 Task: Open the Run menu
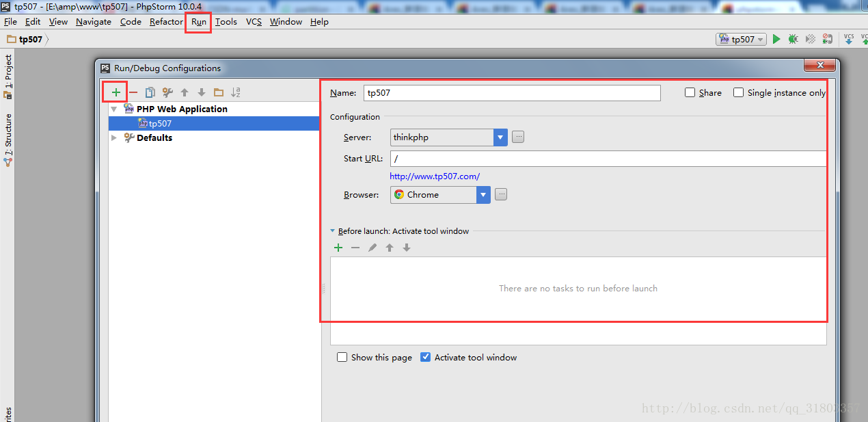tap(199, 21)
